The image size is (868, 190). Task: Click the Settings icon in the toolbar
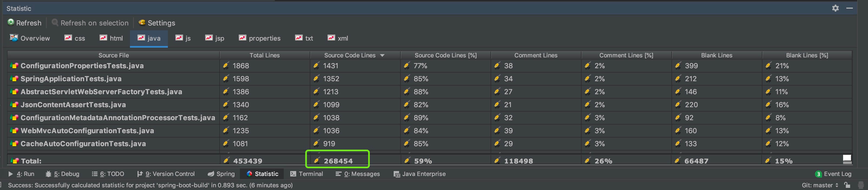[142, 22]
